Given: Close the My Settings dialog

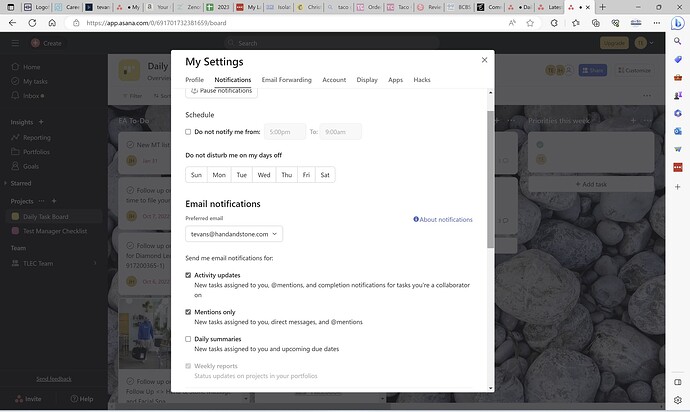Looking at the screenshot, I should coord(484,60).
